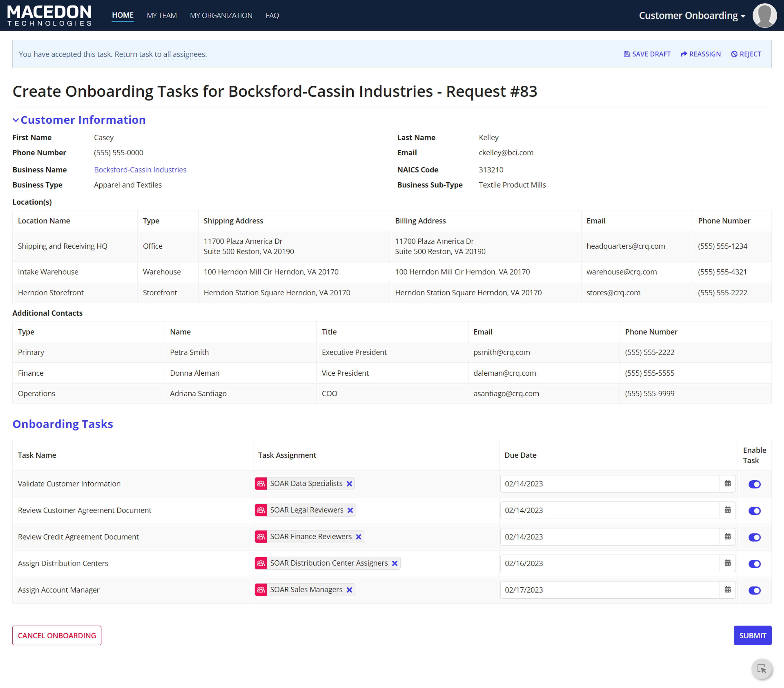Edit due date 02/17/2023 field
This screenshot has height=688, width=784.
[610, 589]
